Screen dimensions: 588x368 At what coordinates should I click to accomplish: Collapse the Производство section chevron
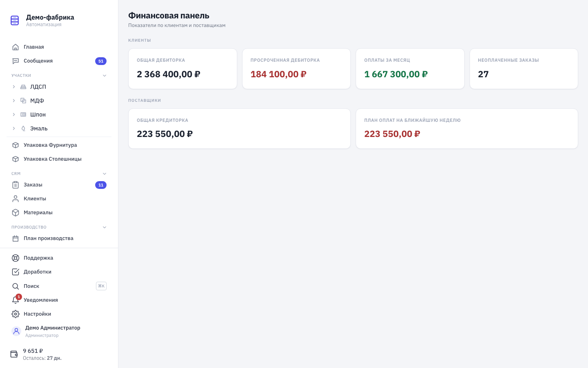pos(105,227)
